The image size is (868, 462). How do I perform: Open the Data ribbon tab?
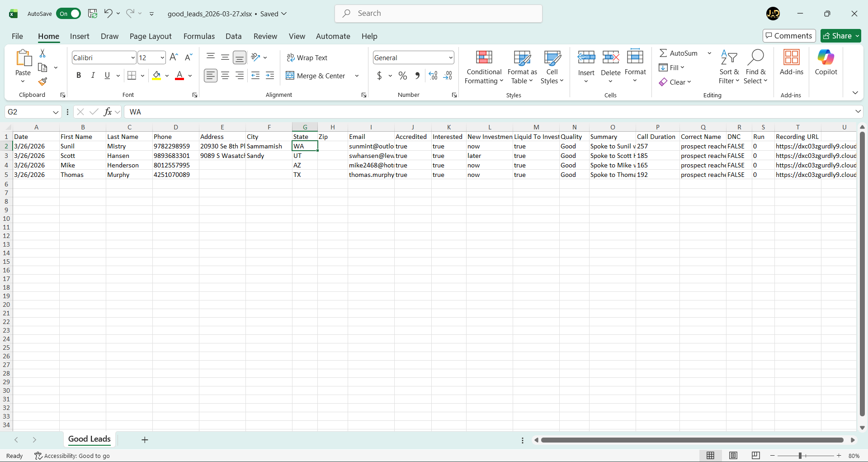(x=233, y=36)
